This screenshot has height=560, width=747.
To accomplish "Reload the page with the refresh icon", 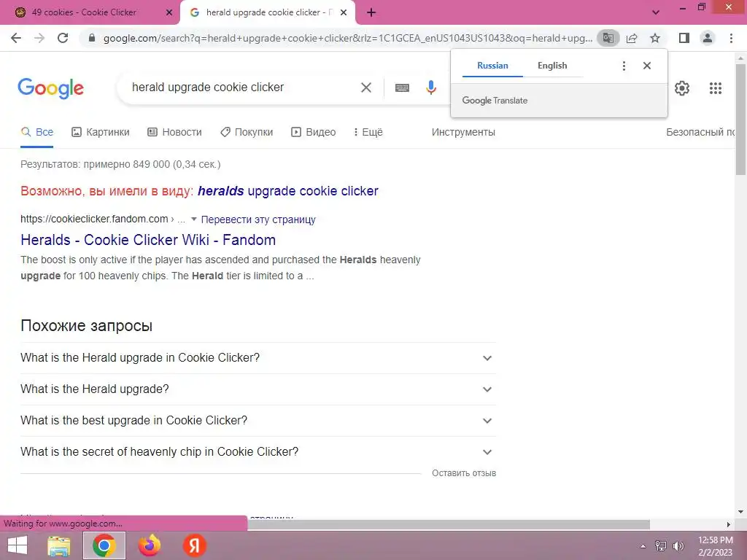I will pos(63,38).
